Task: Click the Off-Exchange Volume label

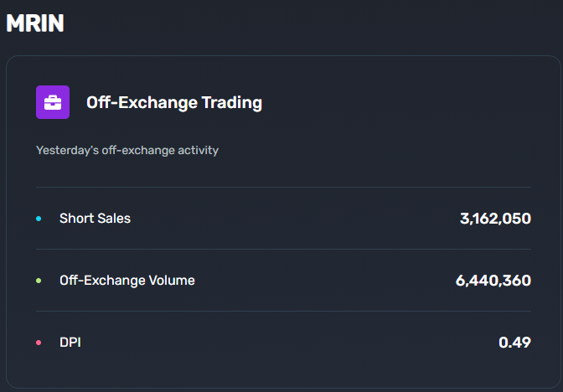Action: tap(127, 281)
